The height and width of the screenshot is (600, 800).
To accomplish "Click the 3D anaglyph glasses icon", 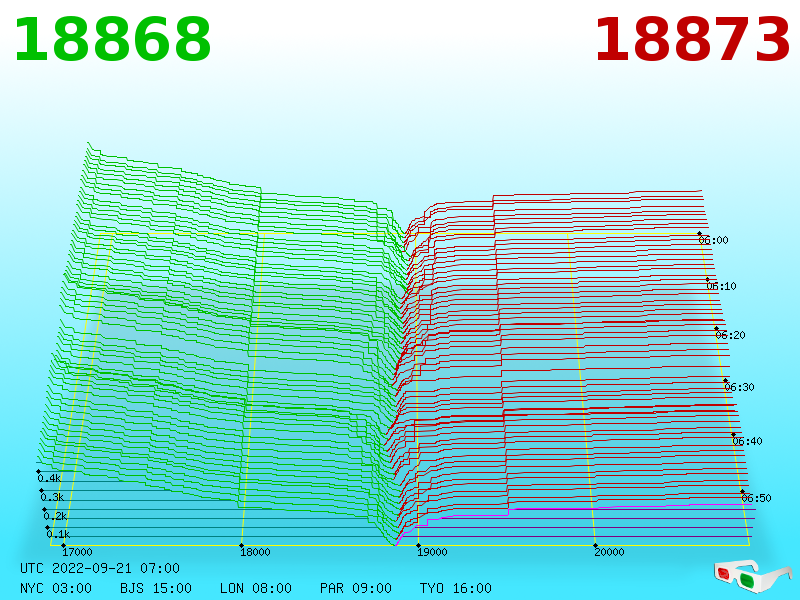I will click(752, 577).
